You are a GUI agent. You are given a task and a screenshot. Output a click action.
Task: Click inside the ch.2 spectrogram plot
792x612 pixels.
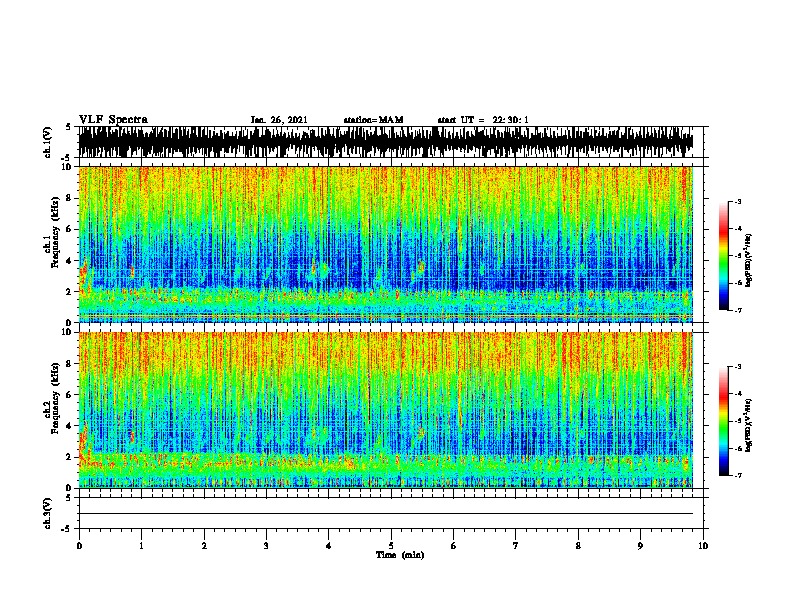pyautogui.click(x=385, y=410)
